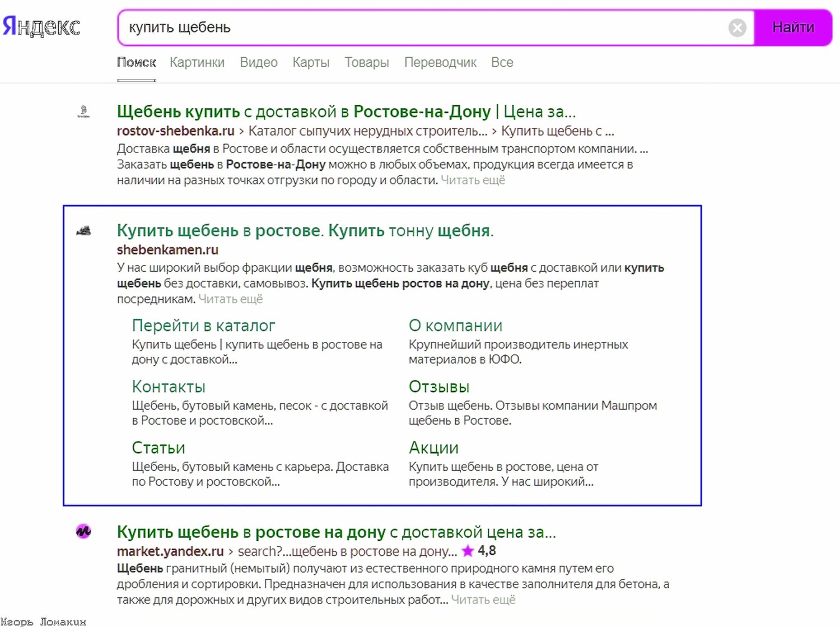This screenshot has height=627, width=840.
Task: Open result Купить щебень в ростове. Купить тонну щебня
Action: click(305, 230)
